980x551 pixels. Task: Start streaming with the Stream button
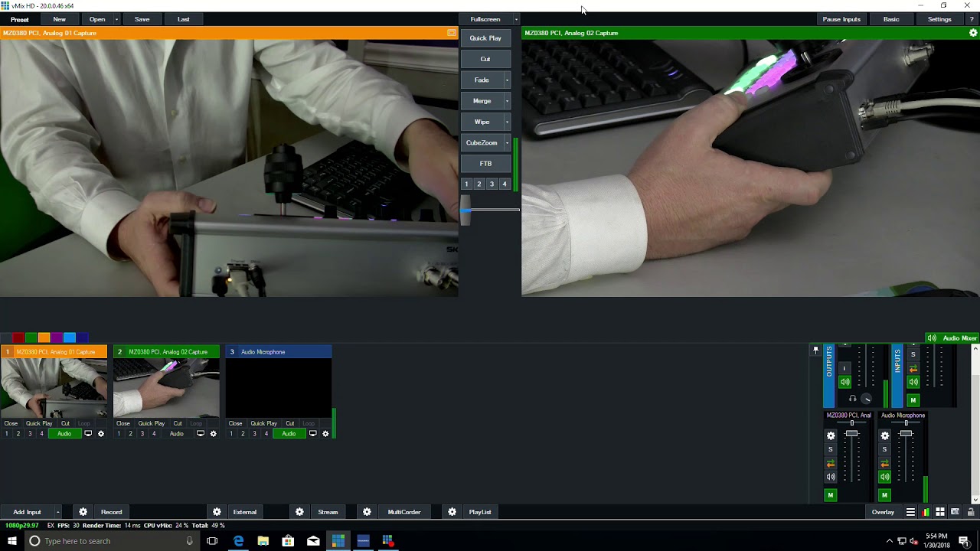pyautogui.click(x=328, y=512)
